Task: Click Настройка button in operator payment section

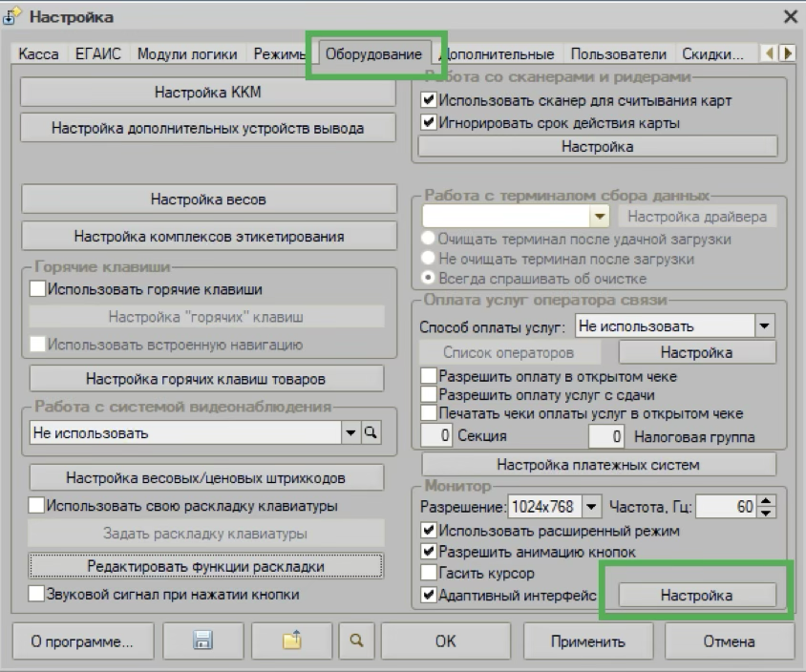Action: point(697,352)
